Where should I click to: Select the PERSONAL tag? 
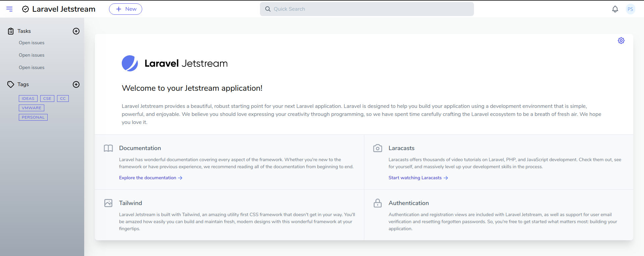point(33,117)
